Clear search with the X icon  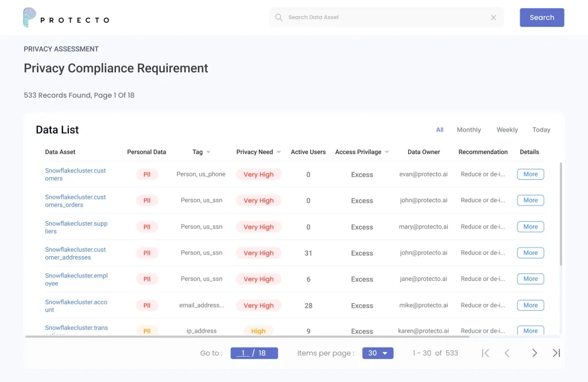point(493,17)
